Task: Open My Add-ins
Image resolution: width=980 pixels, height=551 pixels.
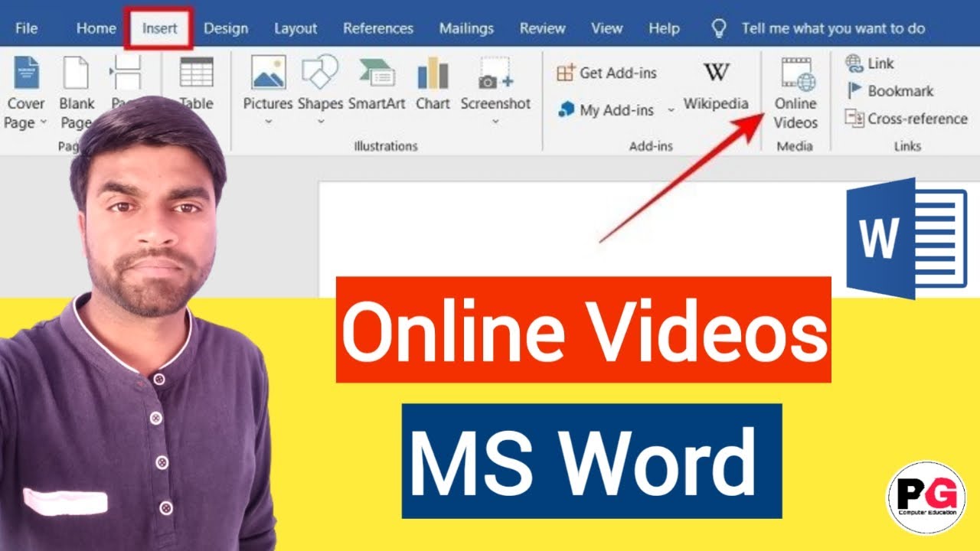Action: click(x=606, y=109)
